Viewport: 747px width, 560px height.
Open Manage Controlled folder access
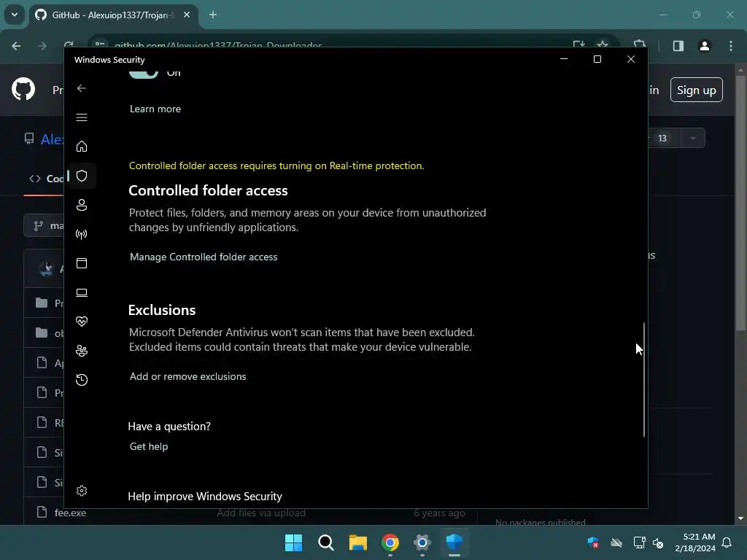click(204, 257)
